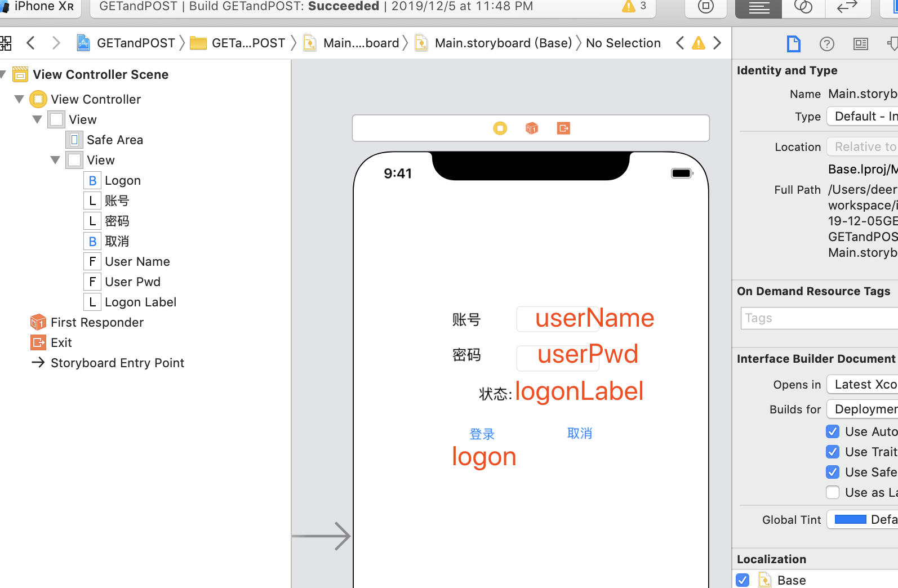Screen dimensions: 898x588
Task: Go forward in navigation history
Action: click(x=56, y=43)
